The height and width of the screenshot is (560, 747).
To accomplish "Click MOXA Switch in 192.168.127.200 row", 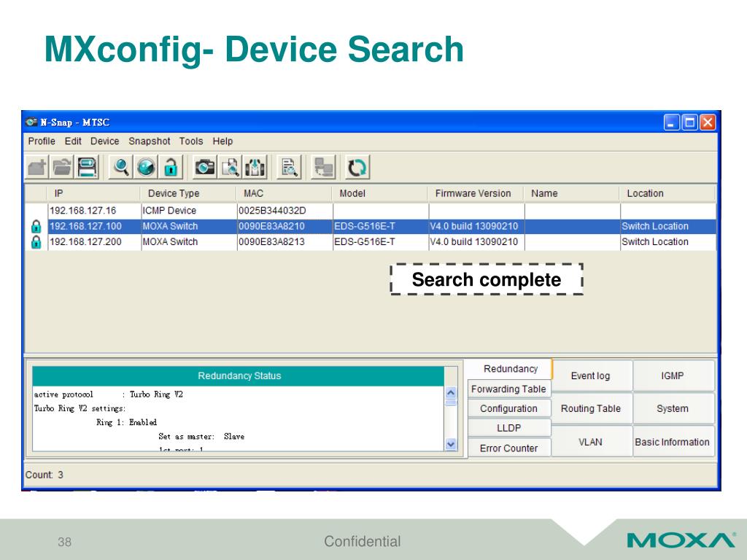I will click(189, 242).
